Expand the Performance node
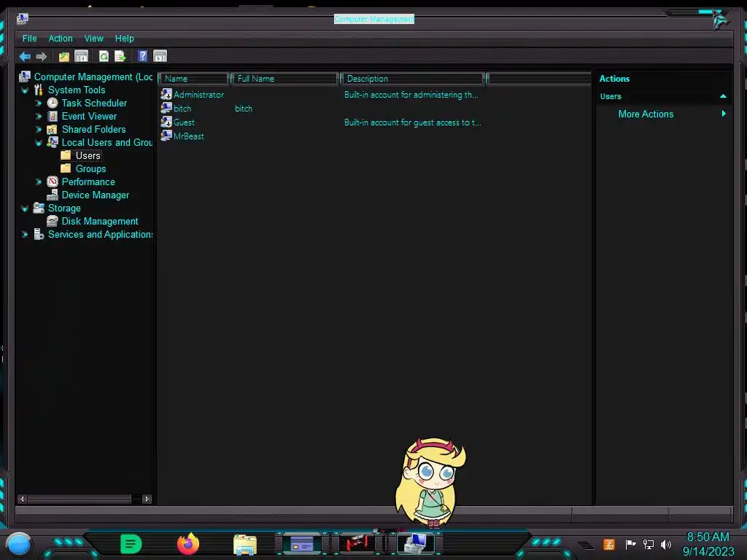 [x=39, y=182]
